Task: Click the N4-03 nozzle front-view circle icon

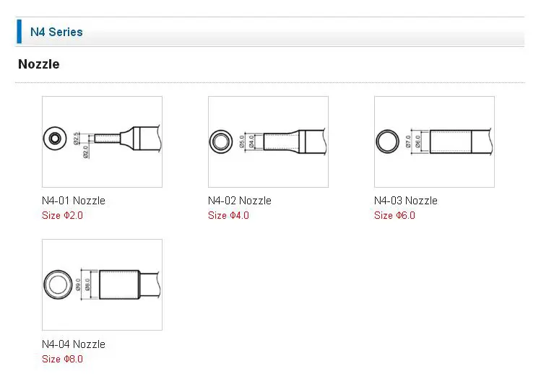Action: (x=387, y=141)
